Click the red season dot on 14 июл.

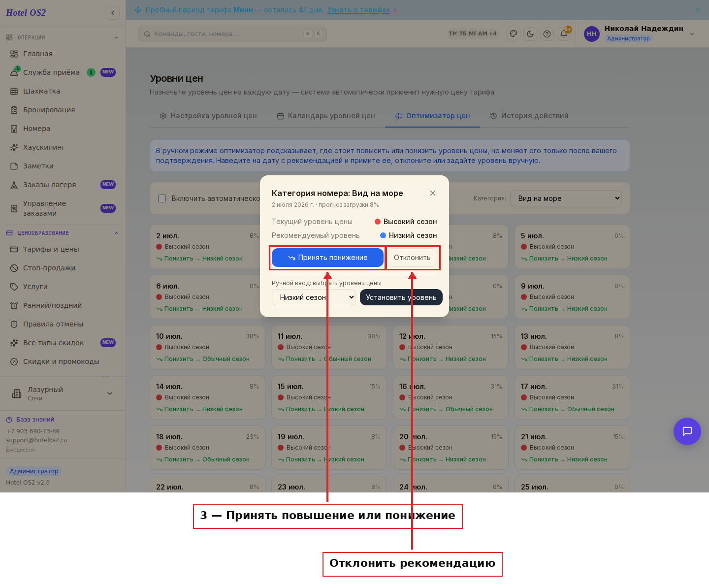159,397
